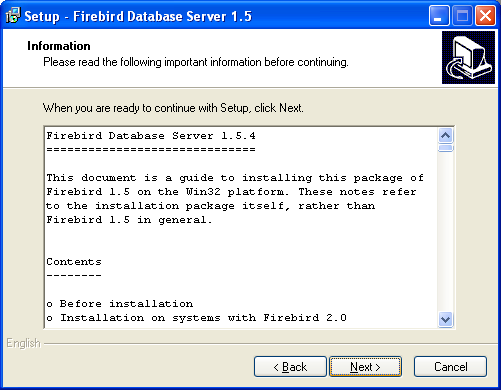501x390 pixels.
Task: Minimize the Firebird setup window
Action: click(439, 16)
